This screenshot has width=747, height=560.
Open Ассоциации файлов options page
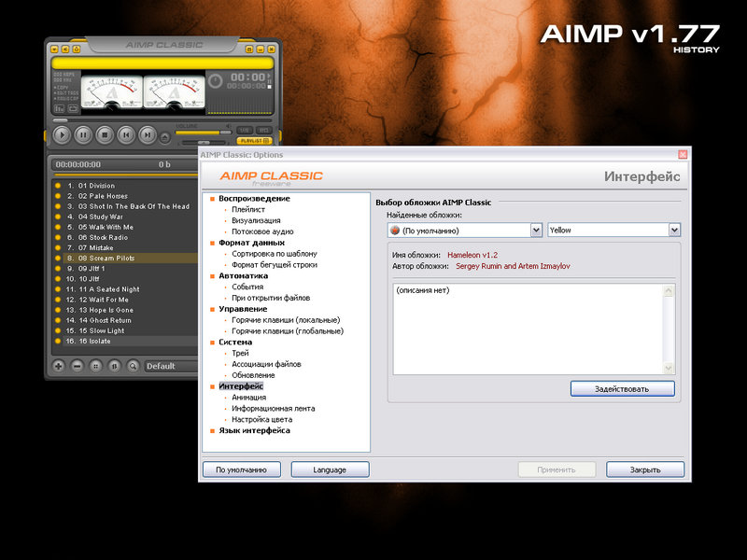pyautogui.click(x=266, y=364)
